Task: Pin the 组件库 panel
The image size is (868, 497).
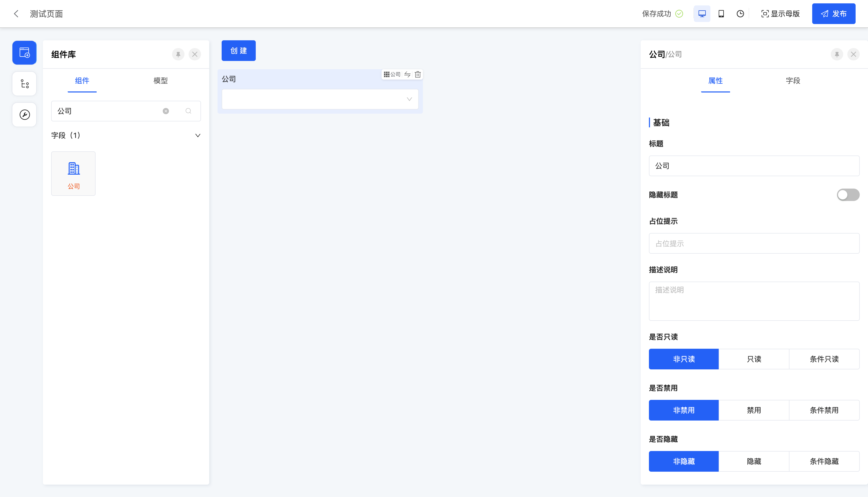Action: [x=178, y=54]
